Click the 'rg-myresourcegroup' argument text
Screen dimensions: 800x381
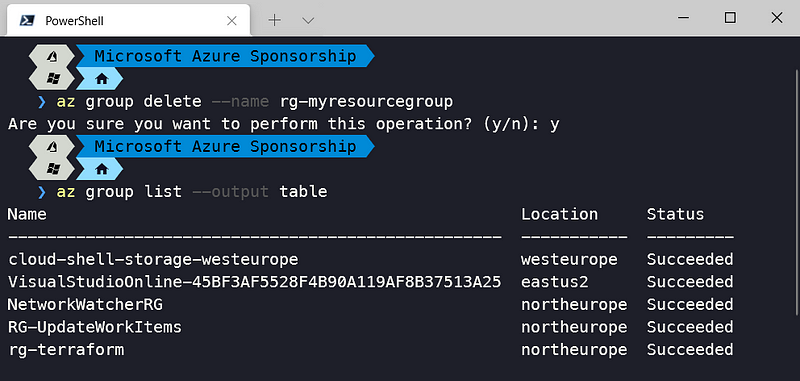(x=366, y=101)
